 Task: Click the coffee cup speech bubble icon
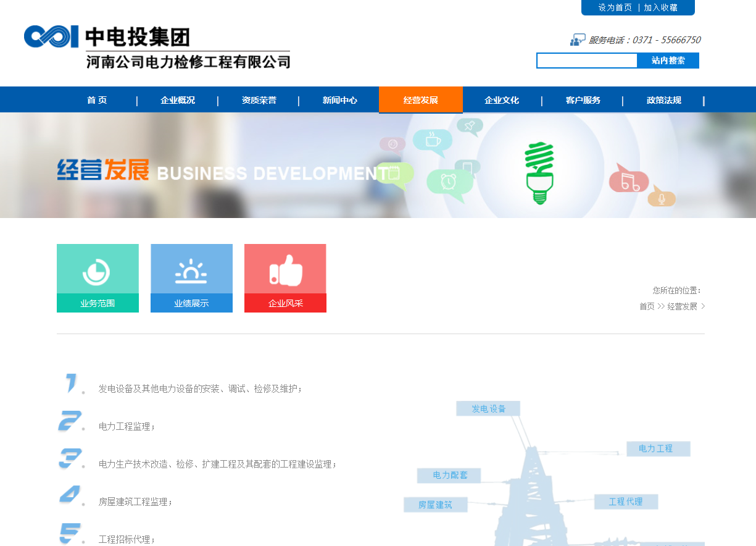[x=432, y=140]
